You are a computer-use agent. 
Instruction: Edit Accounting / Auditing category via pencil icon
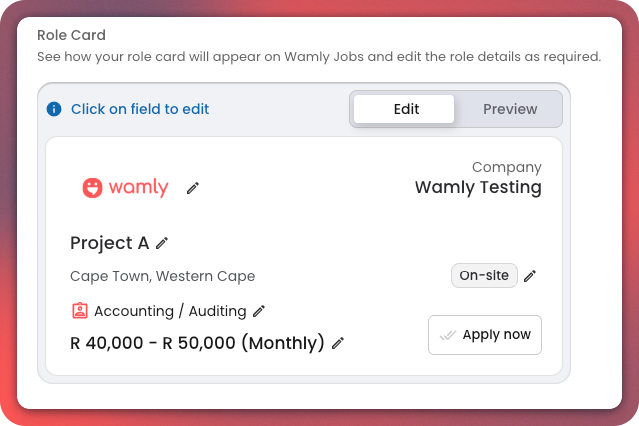tap(259, 311)
